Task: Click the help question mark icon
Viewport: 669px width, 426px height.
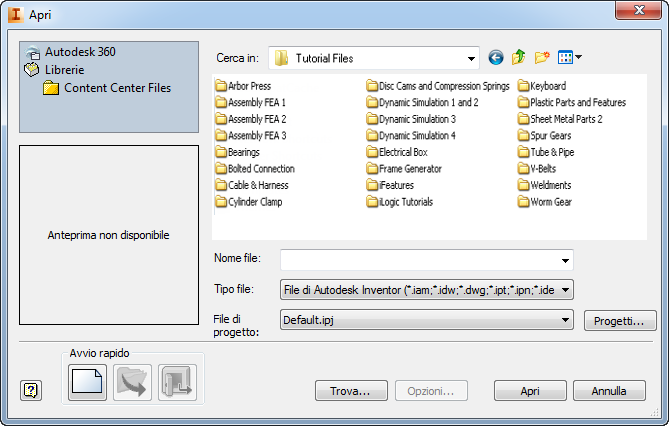Action: click(x=31, y=390)
